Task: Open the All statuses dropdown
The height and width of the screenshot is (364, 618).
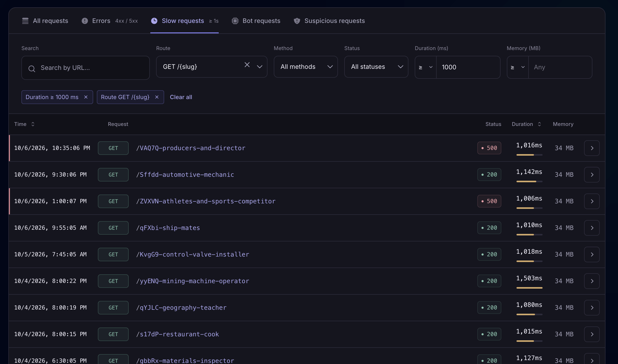Action: point(376,67)
